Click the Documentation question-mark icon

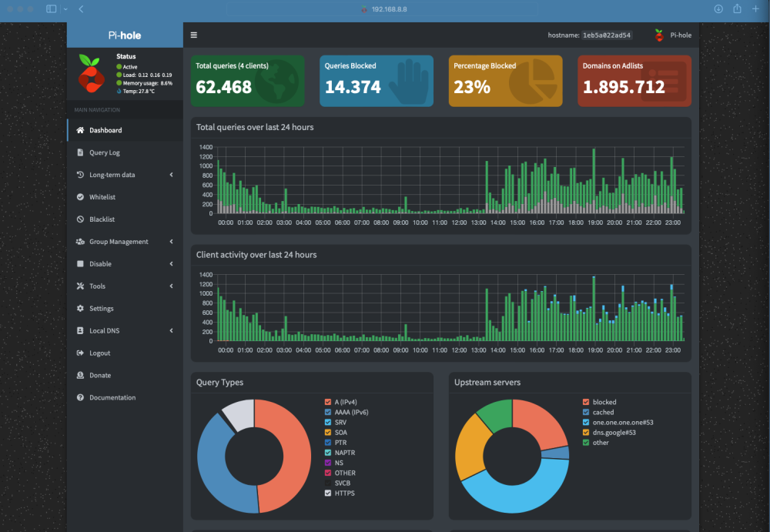(80, 397)
